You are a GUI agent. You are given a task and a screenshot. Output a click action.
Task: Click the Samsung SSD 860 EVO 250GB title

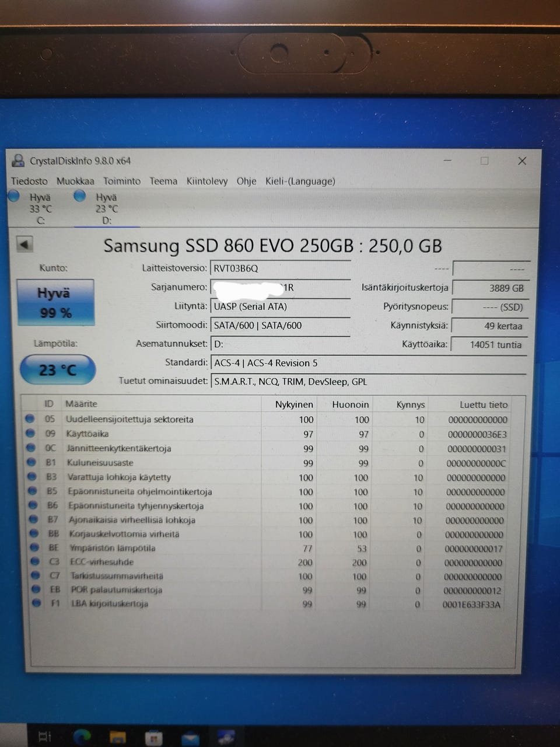(272, 246)
